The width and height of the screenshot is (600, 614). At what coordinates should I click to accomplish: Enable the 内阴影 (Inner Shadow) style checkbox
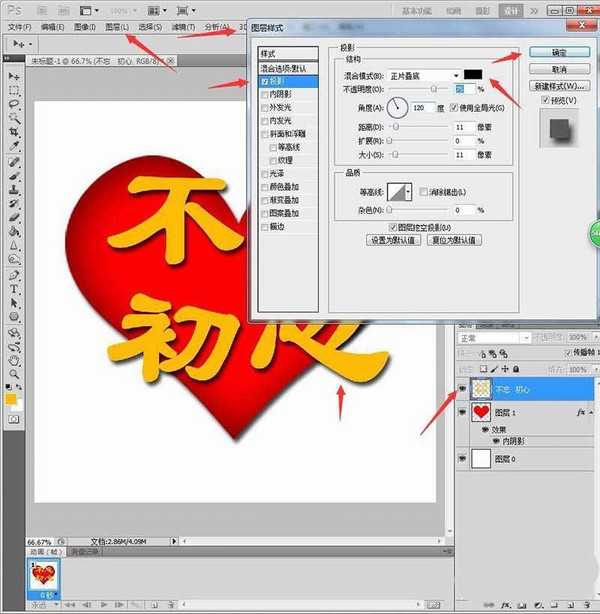pyautogui.click(x=264, y=94)
